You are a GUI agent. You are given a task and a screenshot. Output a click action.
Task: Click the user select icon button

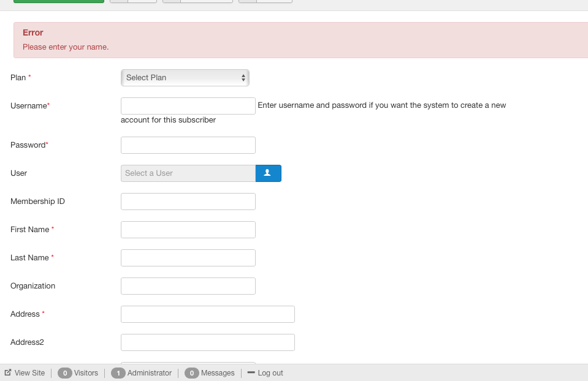268,173
